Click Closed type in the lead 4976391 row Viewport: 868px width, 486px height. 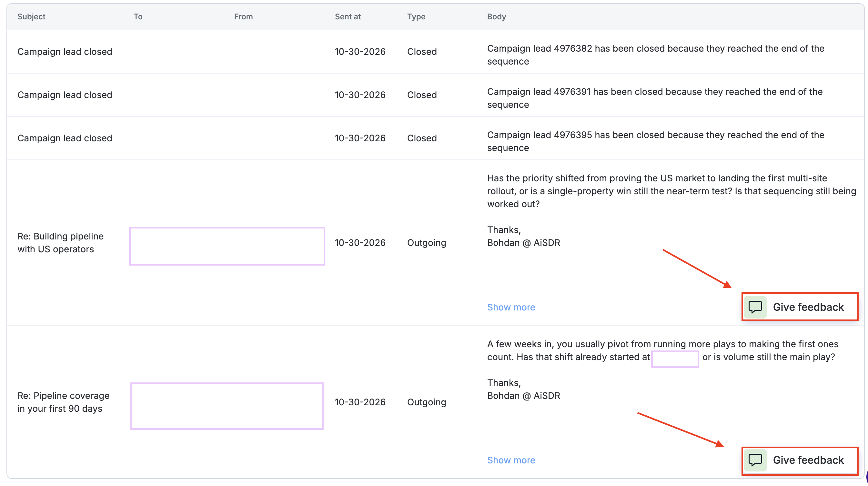pos(422,95)
